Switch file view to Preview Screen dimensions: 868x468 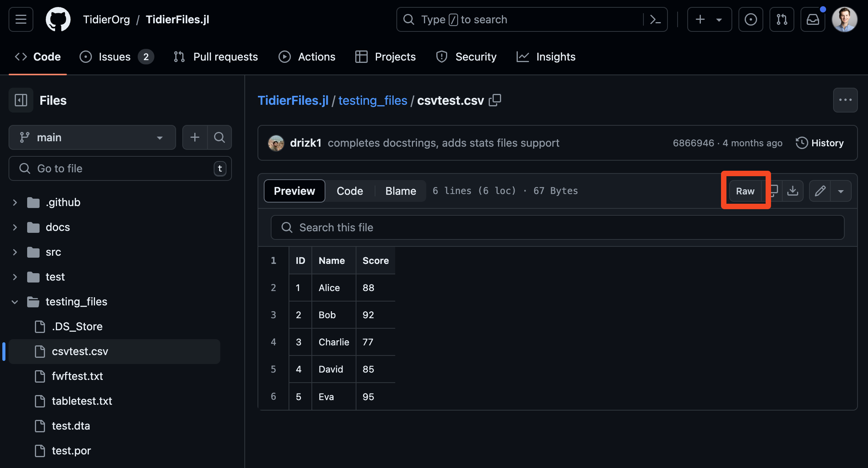pos(294,191)
